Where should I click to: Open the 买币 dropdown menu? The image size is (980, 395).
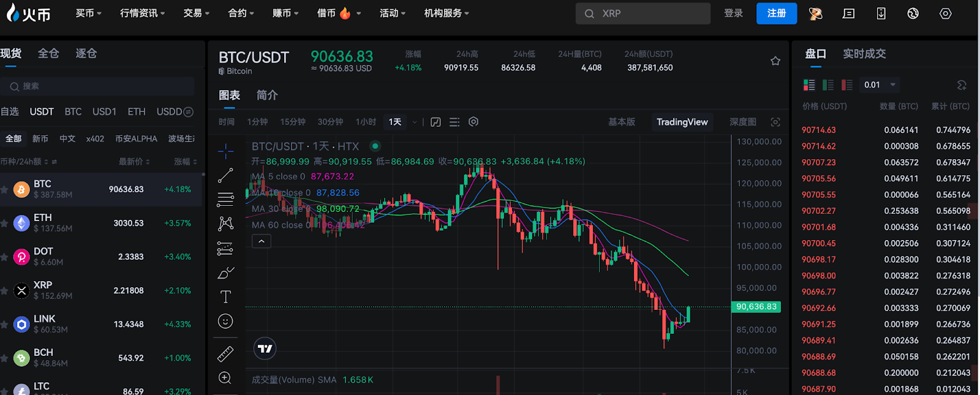click(x=88, y=13)
